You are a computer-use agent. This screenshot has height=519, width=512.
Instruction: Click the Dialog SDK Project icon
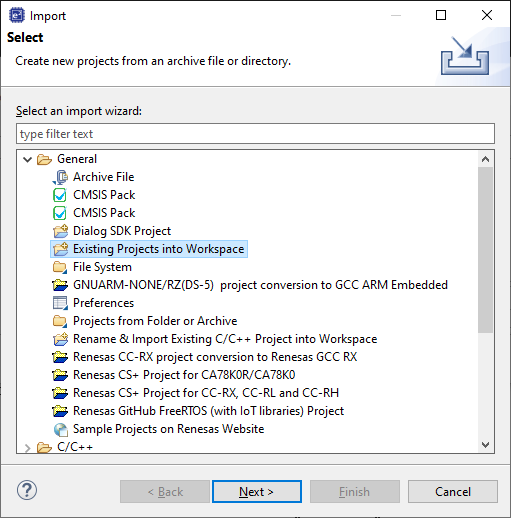tap(60, 231)
